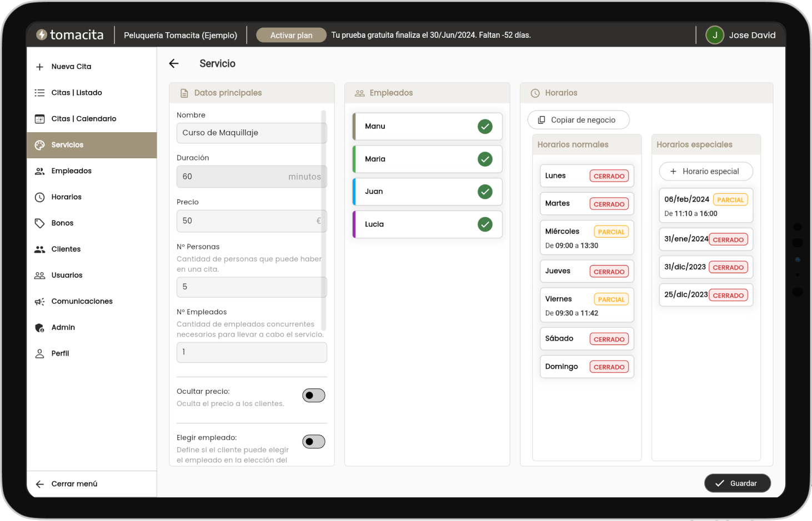The image size is (812, 521).
Task: Click the shield icon beside Admin
Action: (39, 328)
